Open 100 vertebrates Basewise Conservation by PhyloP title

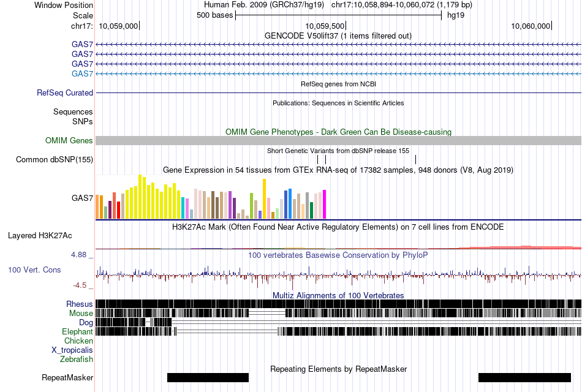coord(338,255)
